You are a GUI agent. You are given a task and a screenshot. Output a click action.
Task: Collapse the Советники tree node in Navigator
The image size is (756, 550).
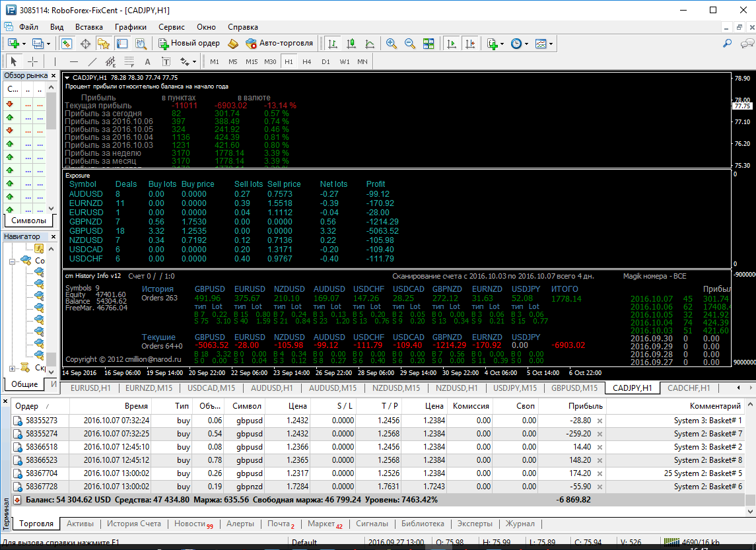tap(13, 261)
